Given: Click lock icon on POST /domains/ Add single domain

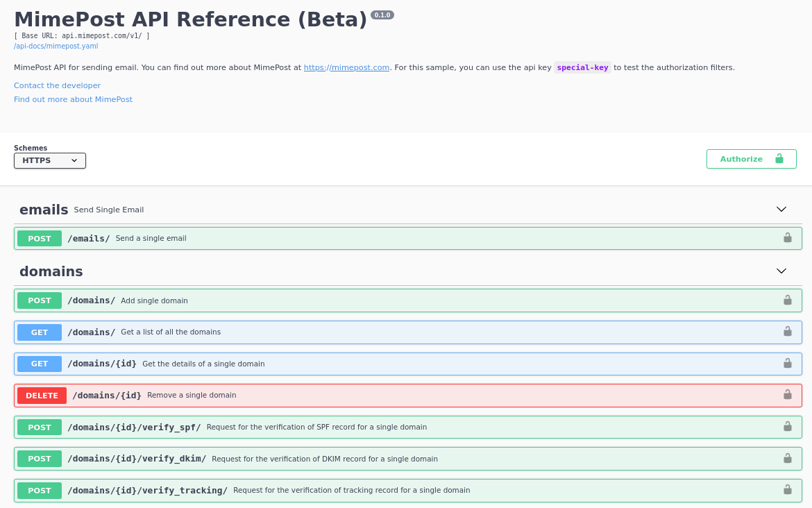Looking at the screenshot, I should pyautogui.click(x=787, y=300).
